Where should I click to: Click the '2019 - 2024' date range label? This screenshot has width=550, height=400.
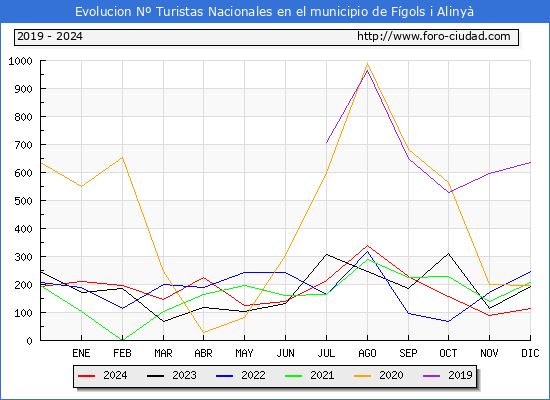coord(50,36)
